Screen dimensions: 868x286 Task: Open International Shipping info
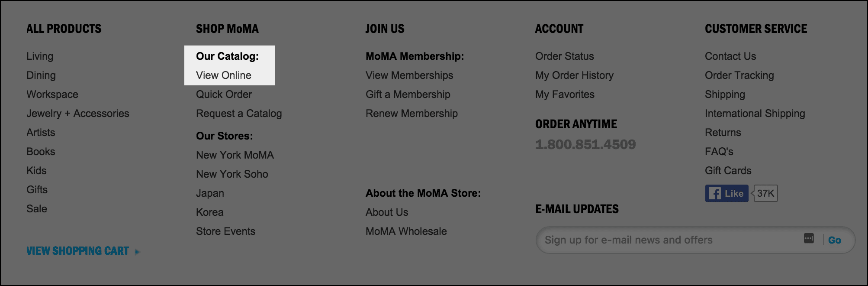[x=755, y=114]
